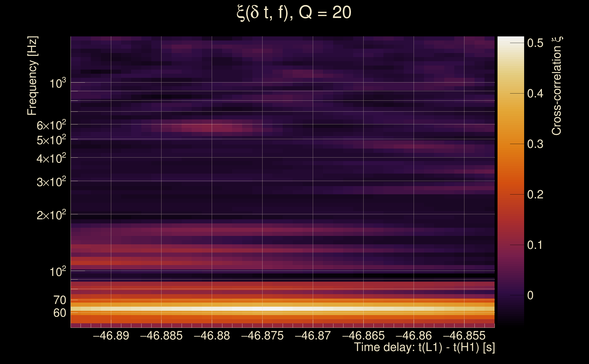Click the 2×10² frequency tick label
Viewport: 589px width, 364px height.
[51, 215]
